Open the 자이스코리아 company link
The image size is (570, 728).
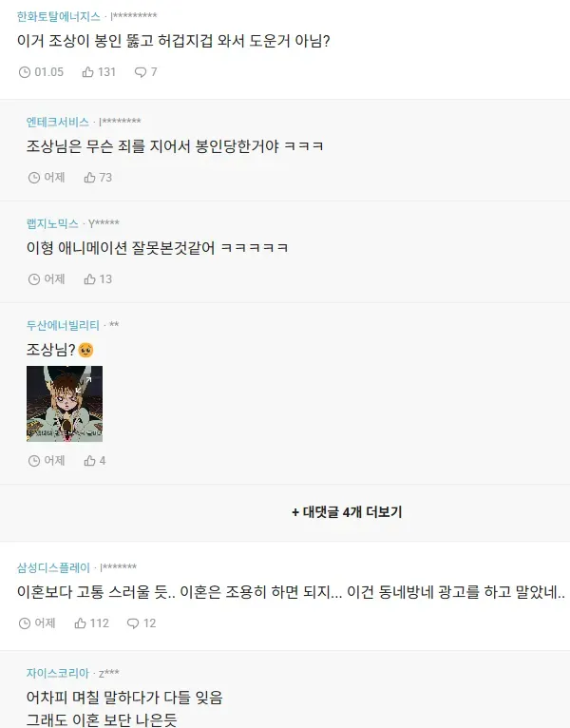(58, 673)
